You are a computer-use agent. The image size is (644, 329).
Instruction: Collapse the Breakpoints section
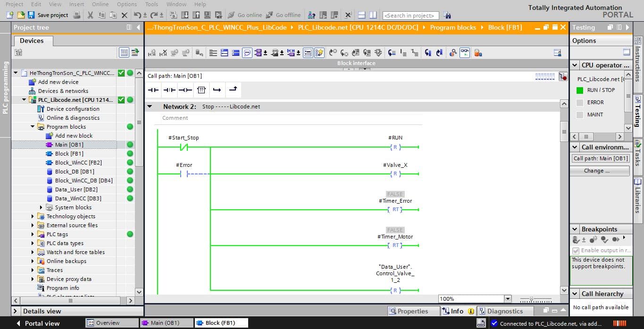(575, 230)
